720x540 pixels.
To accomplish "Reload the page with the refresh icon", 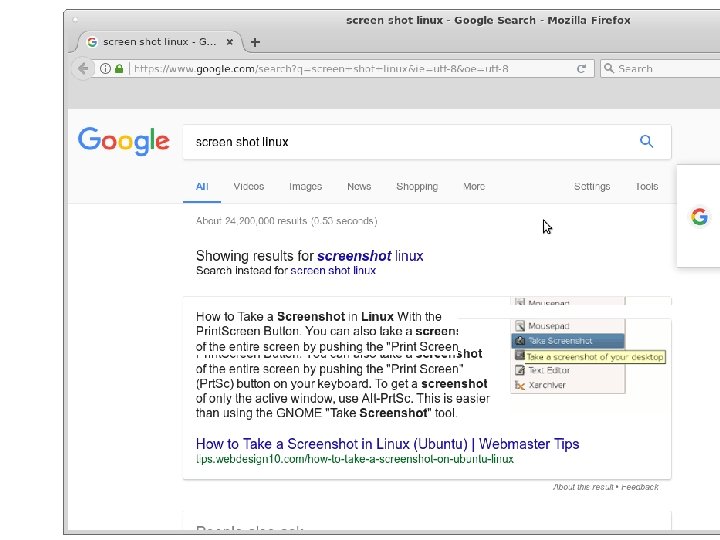I will (581, 69).
